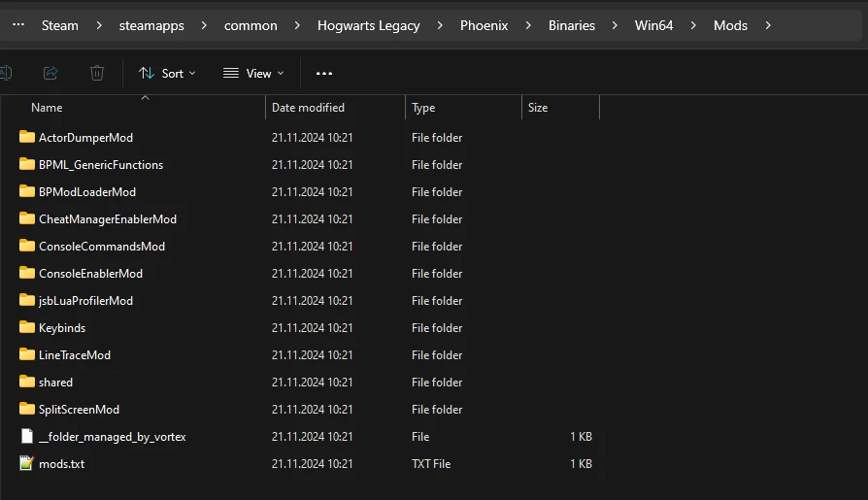Viewport: 868px width, 500px height.
Task: Select the SplitScreenMod folder icon
Action: (x=27, y=410)
